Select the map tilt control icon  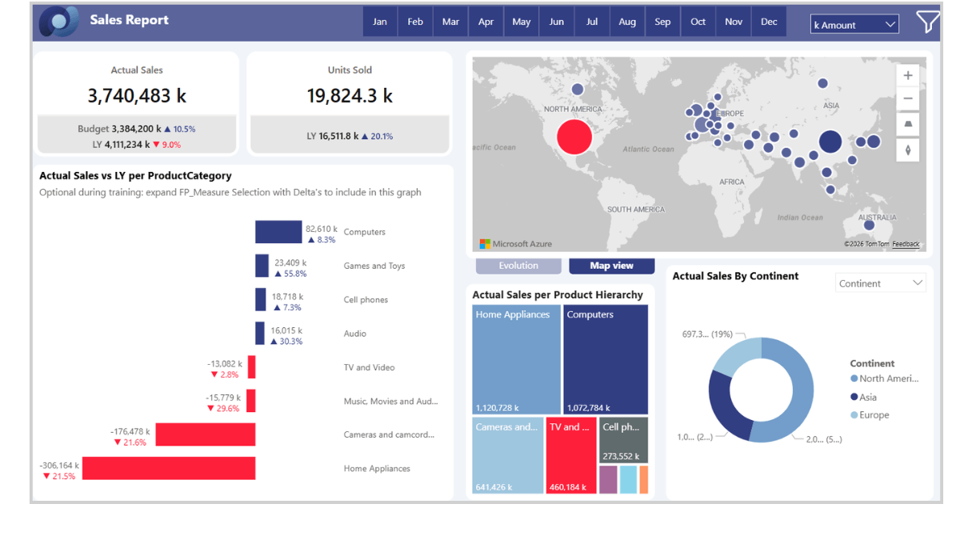[908, 124]
